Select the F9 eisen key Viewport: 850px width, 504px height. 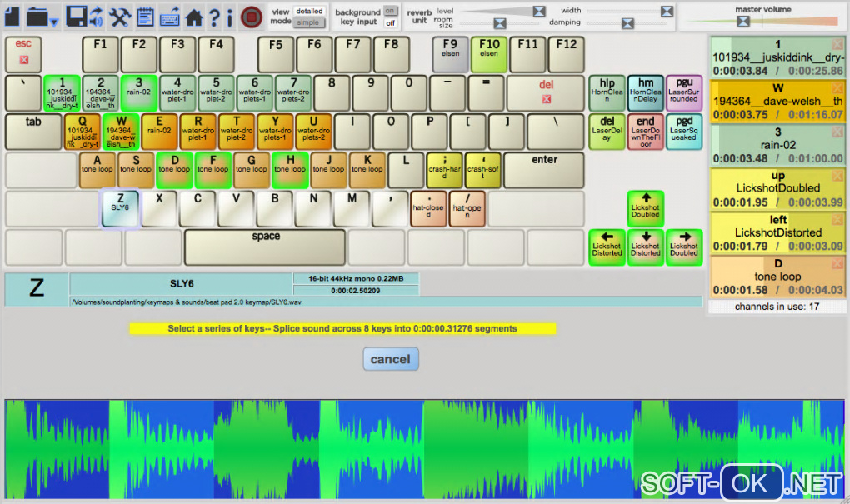(x=451, y=55)
